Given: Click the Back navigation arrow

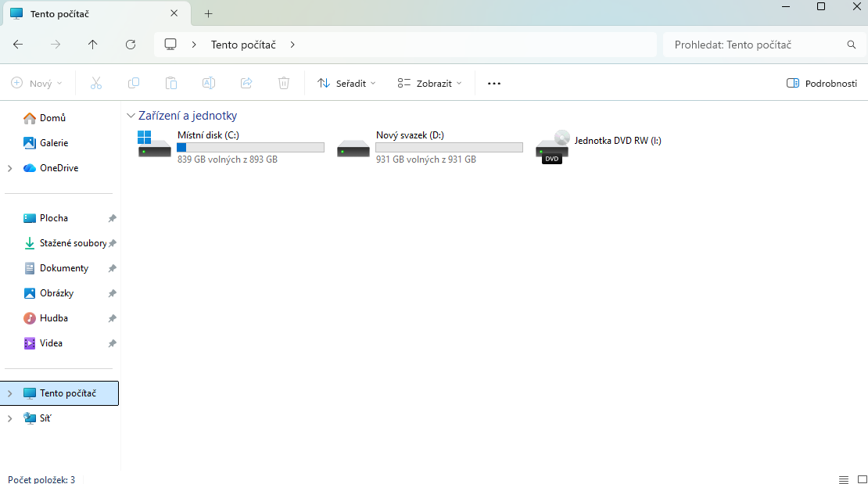Looking at the screenshot, I should tap(18, 45).
